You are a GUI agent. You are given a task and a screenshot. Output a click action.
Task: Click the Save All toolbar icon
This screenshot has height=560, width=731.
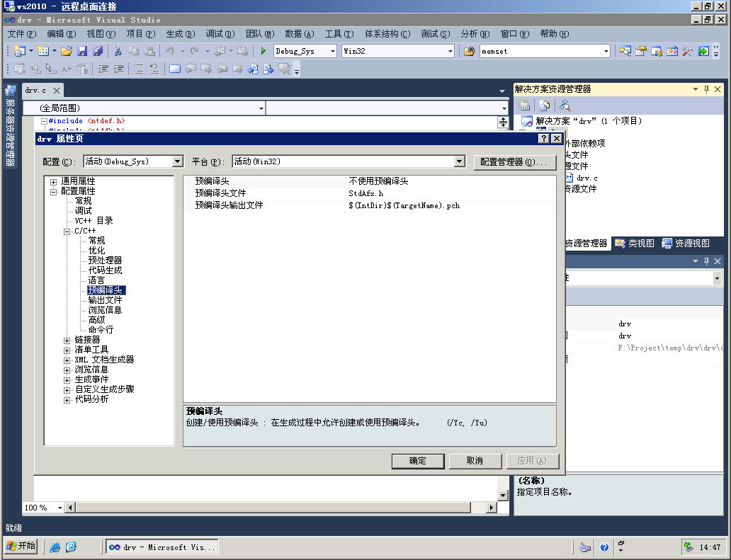tap(98, 51)
